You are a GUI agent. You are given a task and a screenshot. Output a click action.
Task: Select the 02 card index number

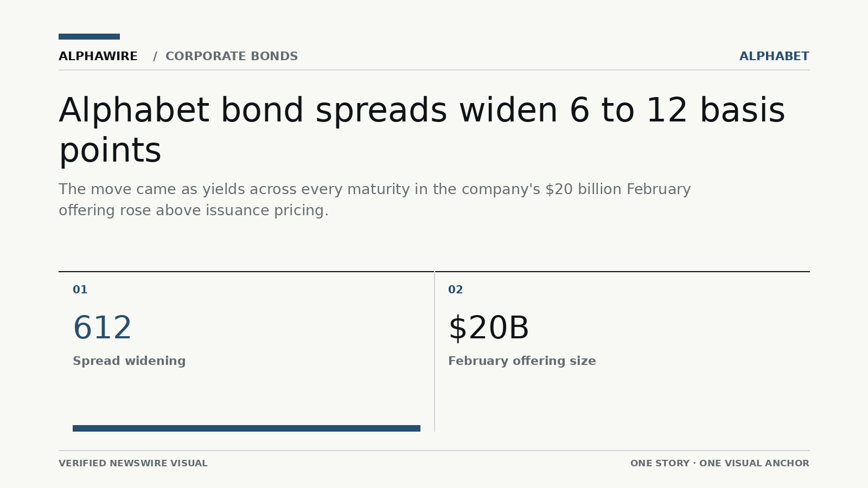point(456,290)
